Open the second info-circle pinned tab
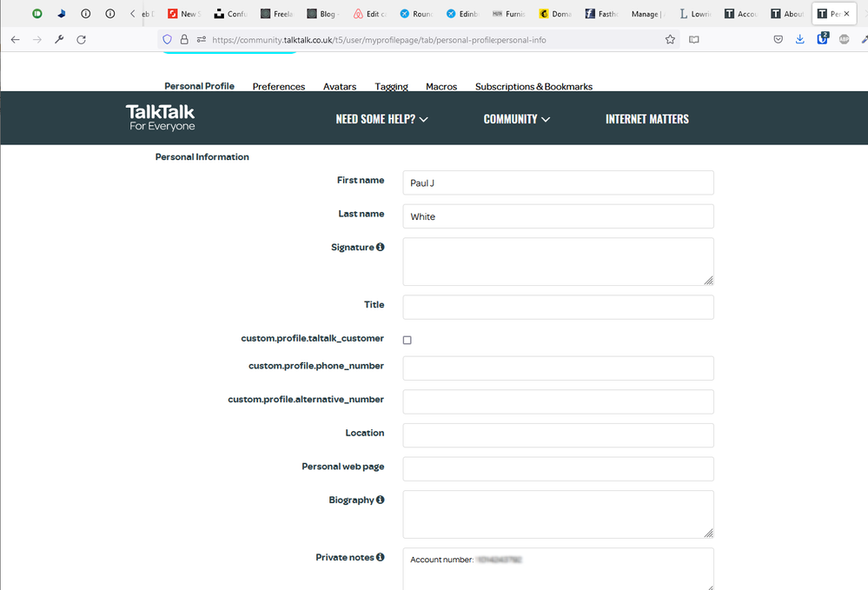The width and height of the screenshot is (868, 590). (x=110, y=13)
